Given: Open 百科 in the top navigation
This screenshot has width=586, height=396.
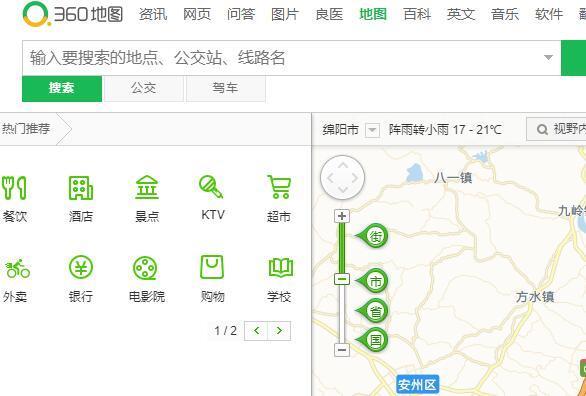Looking at the screenshot, I should point(417,15).
